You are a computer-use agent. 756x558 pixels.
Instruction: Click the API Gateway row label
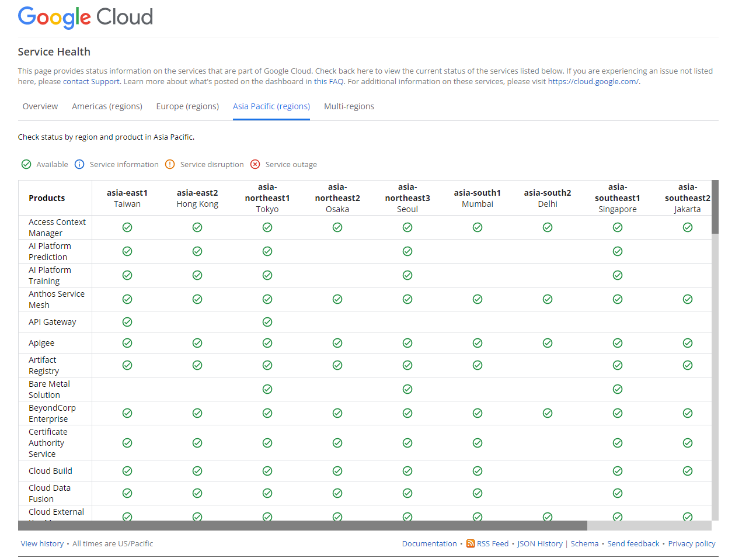[x=52, y=322]
